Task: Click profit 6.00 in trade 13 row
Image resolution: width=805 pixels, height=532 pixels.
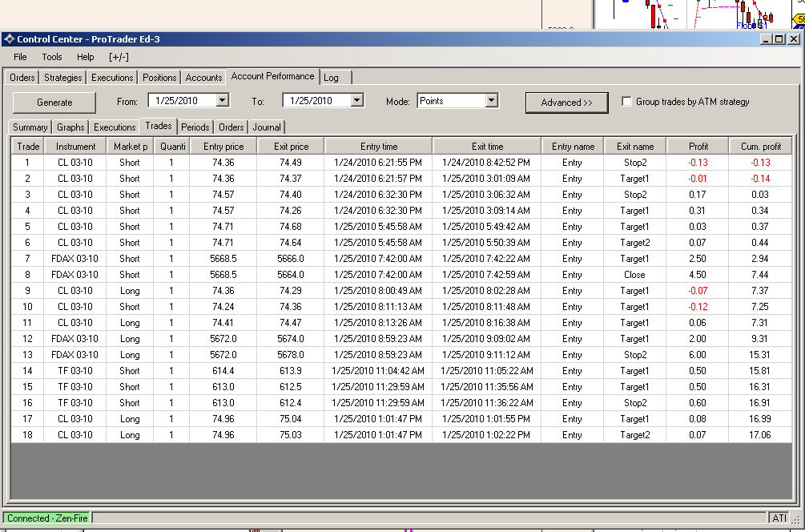Action: [x=698, y=354]
